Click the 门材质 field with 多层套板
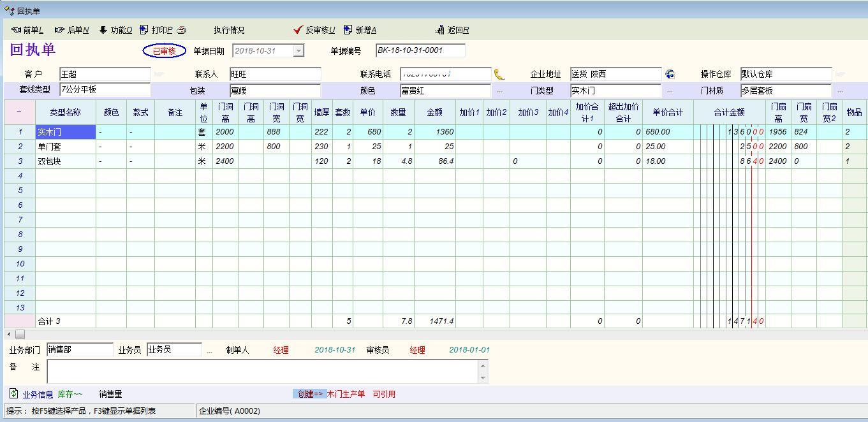 [x=786, y=91]
